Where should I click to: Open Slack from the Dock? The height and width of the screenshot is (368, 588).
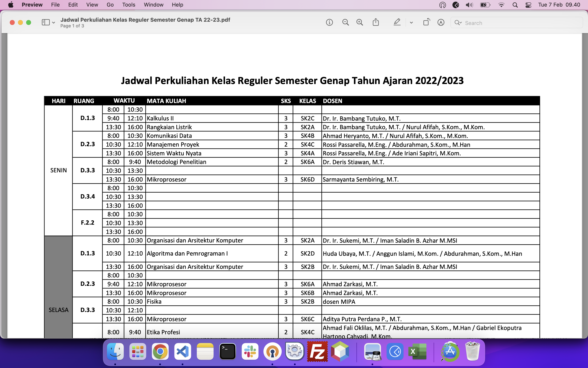250,351
